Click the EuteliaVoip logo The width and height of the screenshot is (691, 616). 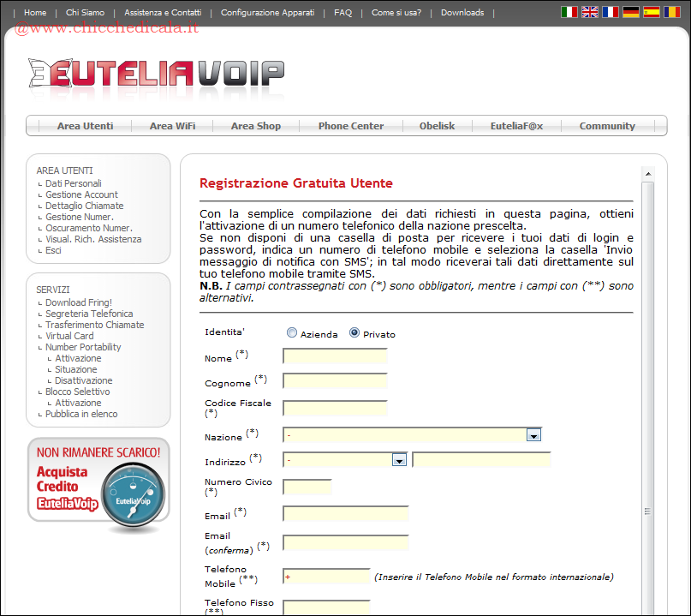tap(156, 75)
